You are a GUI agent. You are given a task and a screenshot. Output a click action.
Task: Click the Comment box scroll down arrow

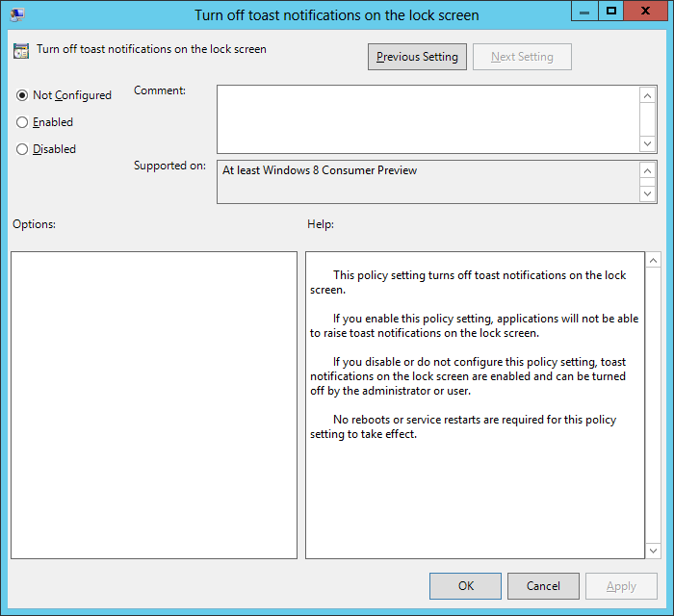pos(648,143)
